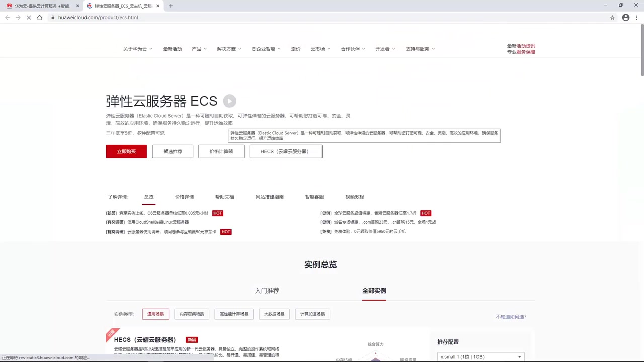Click the HOT badge next to C6云服务器
644x362 pixels.
click(217, 213)
